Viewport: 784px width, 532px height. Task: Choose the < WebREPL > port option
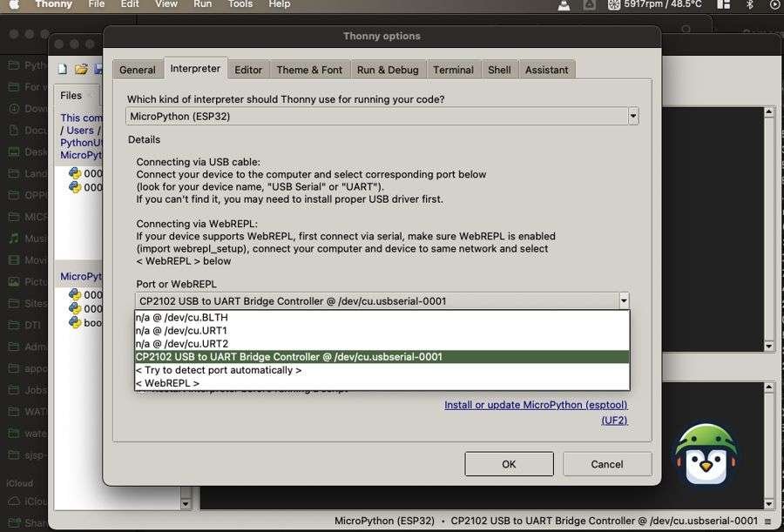382,383
